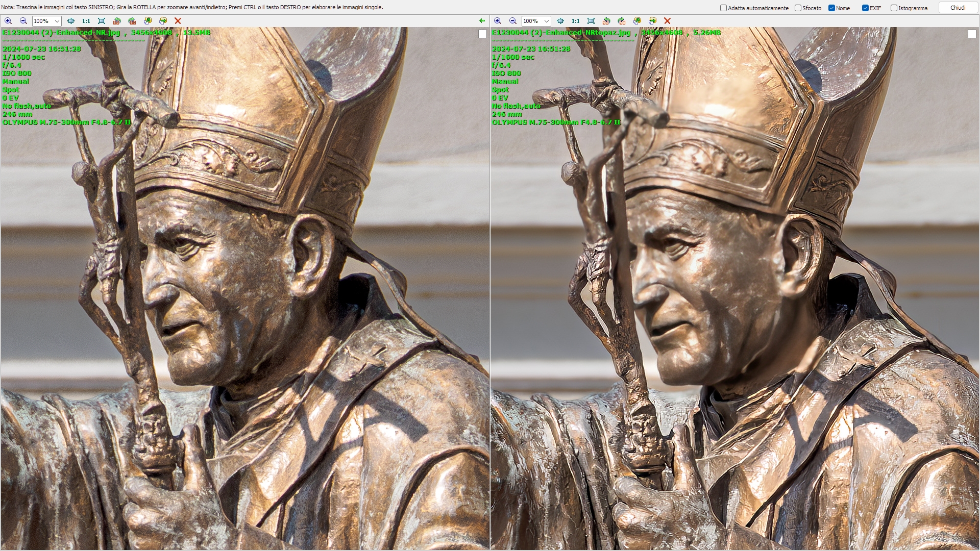
Task: Click the left panel ISO 800 EXIF text
Action: coord(17,73)
